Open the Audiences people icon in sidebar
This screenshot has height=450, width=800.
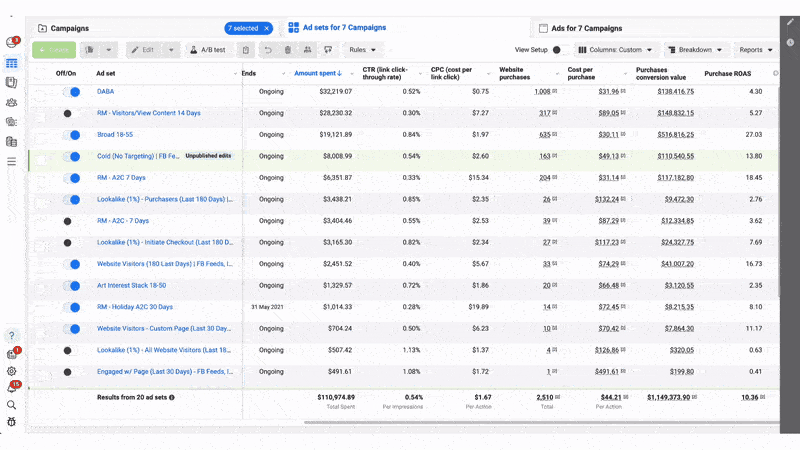(12, 102)
